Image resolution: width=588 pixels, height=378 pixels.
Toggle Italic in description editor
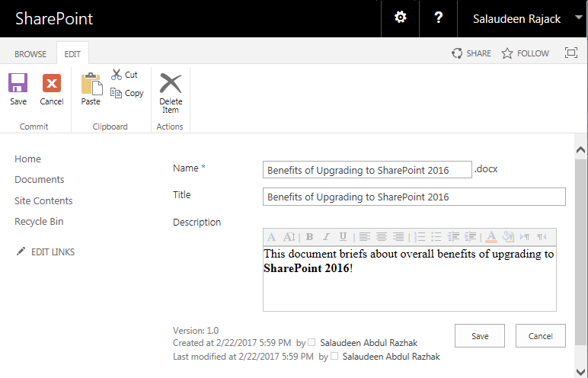pos(326,237)
